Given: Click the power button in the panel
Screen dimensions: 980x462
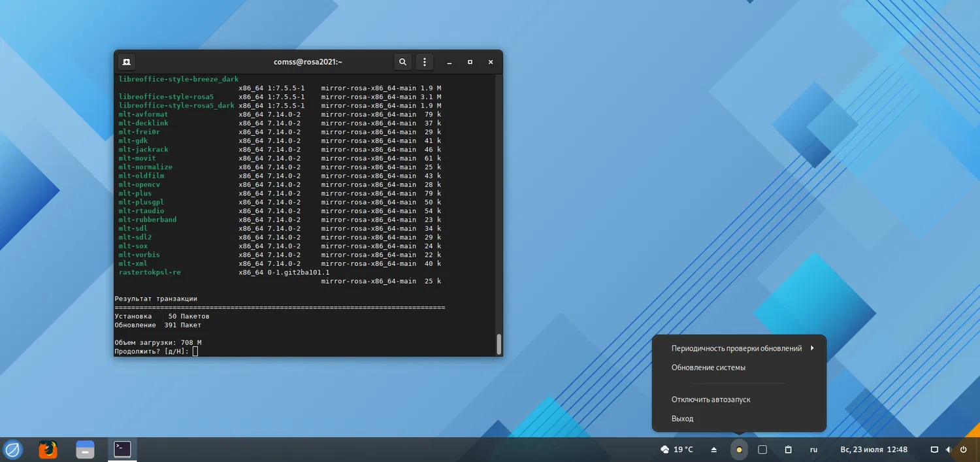Looking at the screenshot, I should (963, 450).
